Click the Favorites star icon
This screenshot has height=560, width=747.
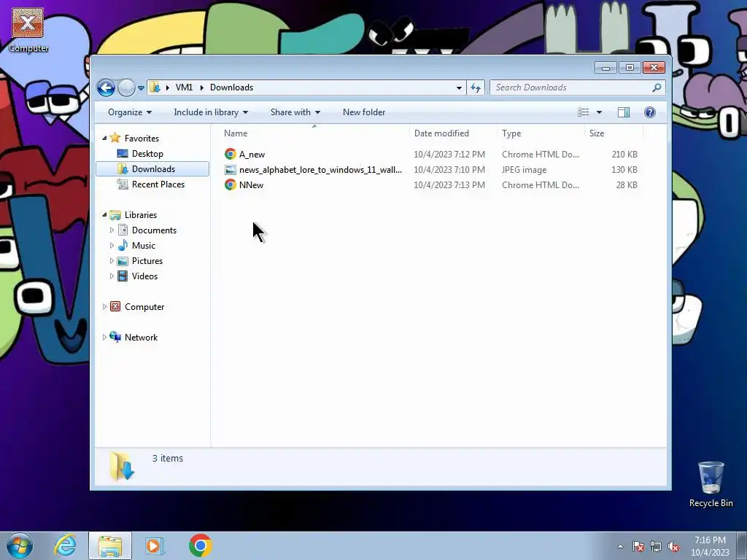pyautogui.click(x=115, y=138)
